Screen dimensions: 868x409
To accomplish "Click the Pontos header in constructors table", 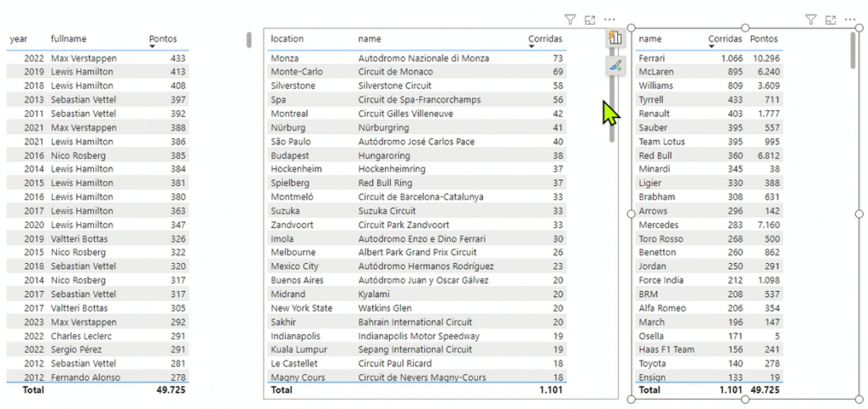I will tap(764, 39).
